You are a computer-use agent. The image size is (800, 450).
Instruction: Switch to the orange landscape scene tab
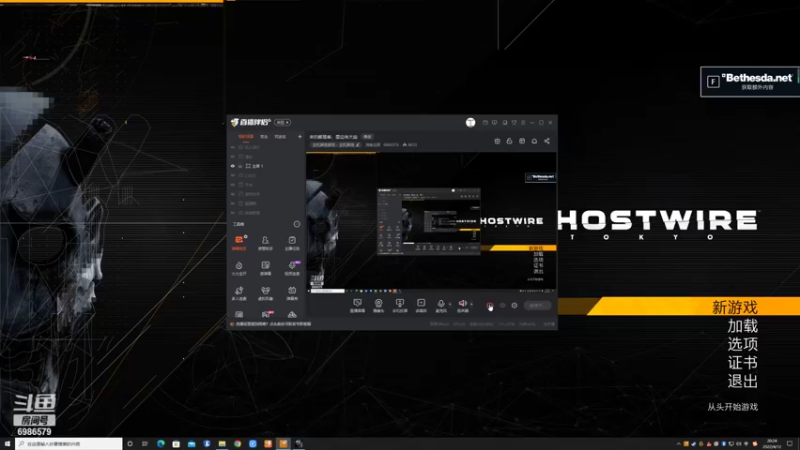pyautogui.click(x=245, y=137)
